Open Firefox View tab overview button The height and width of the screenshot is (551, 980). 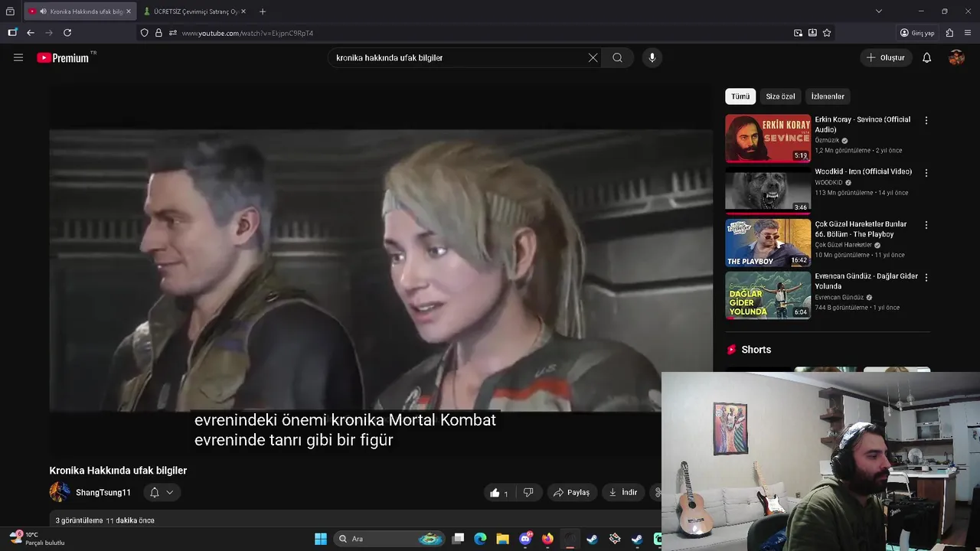click(x=10, y=11)
